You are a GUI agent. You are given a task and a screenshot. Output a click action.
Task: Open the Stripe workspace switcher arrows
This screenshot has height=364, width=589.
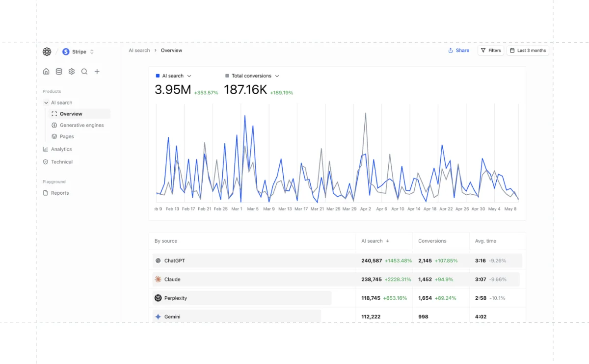[92, 52]
